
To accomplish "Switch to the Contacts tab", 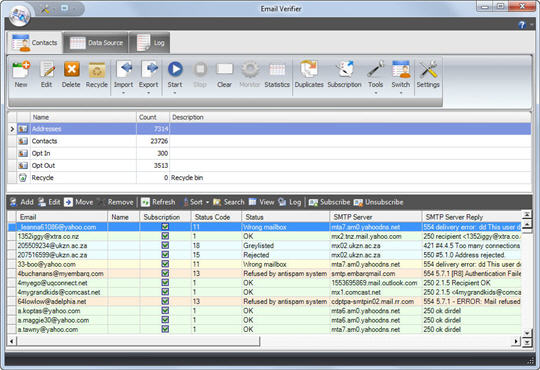I will click(x=34, y=43).
